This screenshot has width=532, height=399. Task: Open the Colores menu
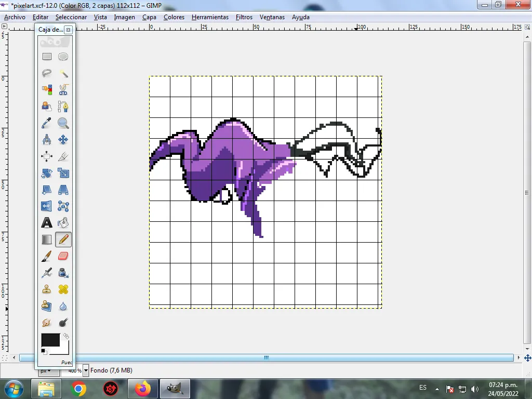tap(174, 17)
